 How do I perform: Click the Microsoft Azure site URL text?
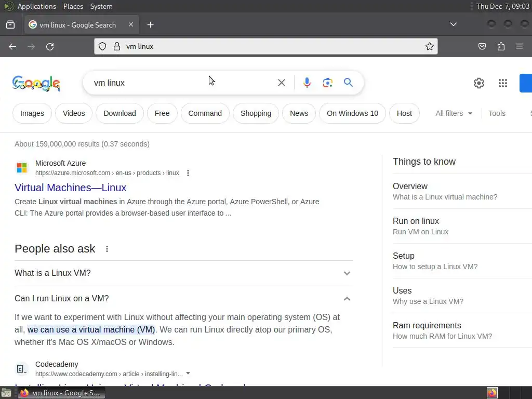(107, 173)
